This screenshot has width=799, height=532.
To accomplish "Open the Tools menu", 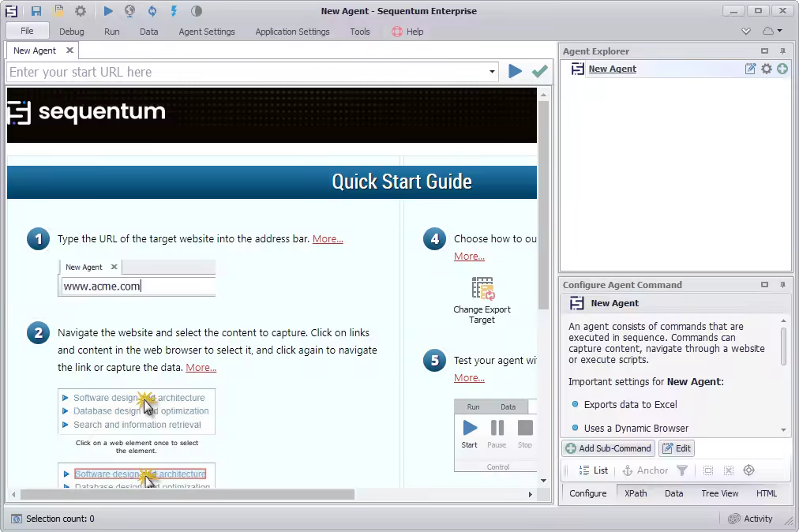I will tap(360, 32).
